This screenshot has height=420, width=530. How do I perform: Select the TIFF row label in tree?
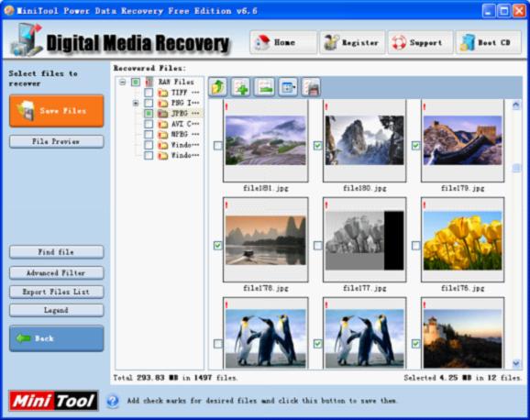click(x=185, y=93)
